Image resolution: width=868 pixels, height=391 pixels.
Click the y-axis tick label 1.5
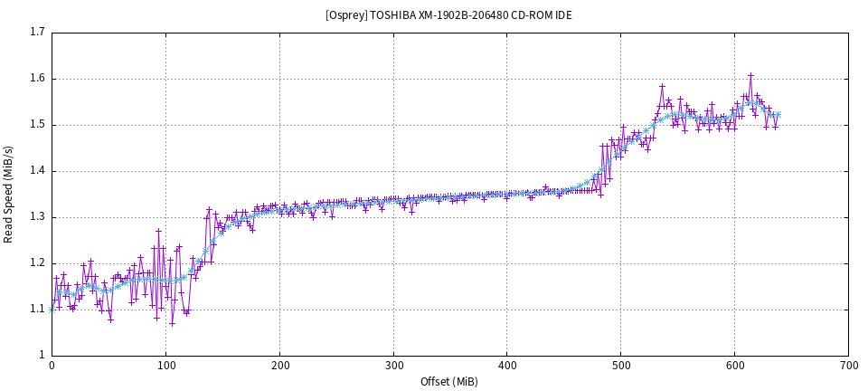(x=38, y=124)
